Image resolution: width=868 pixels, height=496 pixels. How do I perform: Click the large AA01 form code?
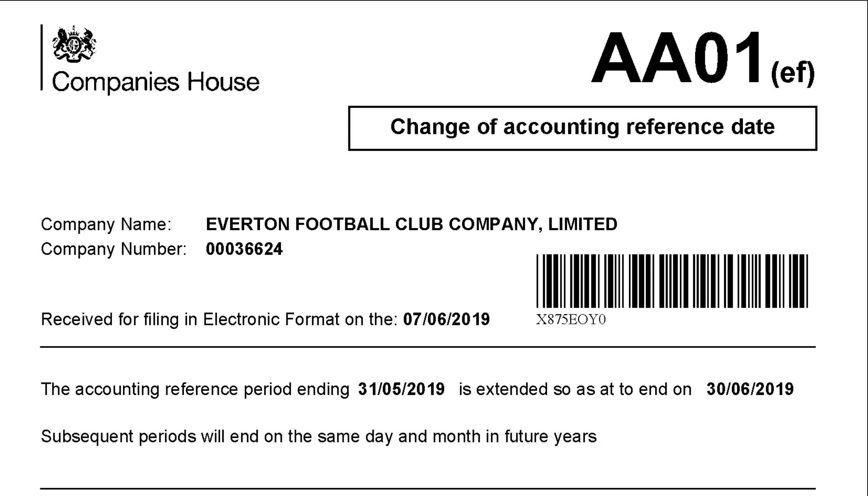point(678,59)
